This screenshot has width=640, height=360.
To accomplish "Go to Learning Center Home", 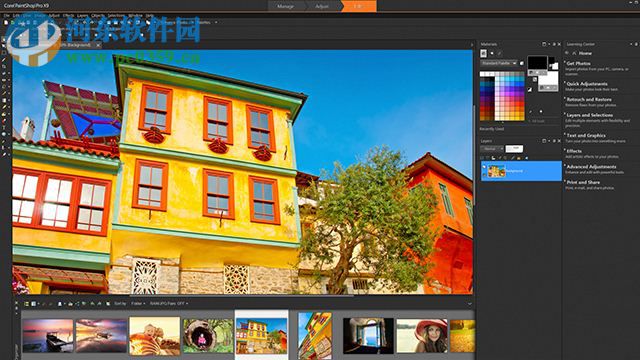I will pos(585,53).
